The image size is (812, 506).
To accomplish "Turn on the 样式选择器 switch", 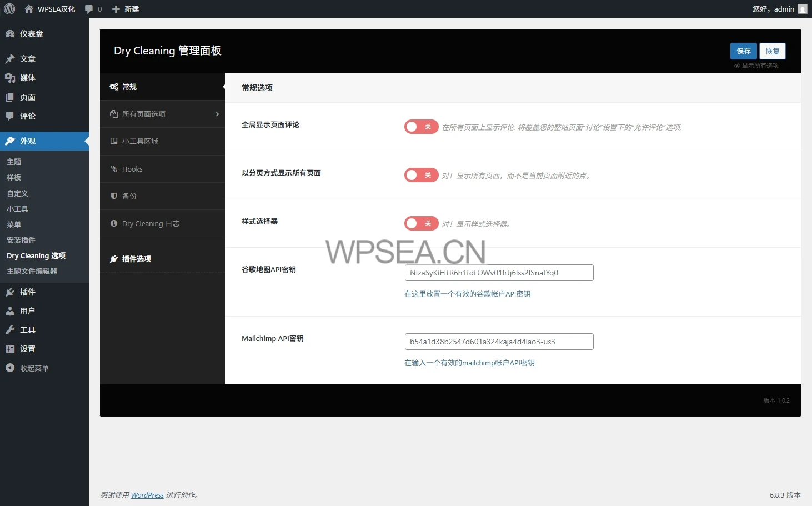I will pos(421,223).
